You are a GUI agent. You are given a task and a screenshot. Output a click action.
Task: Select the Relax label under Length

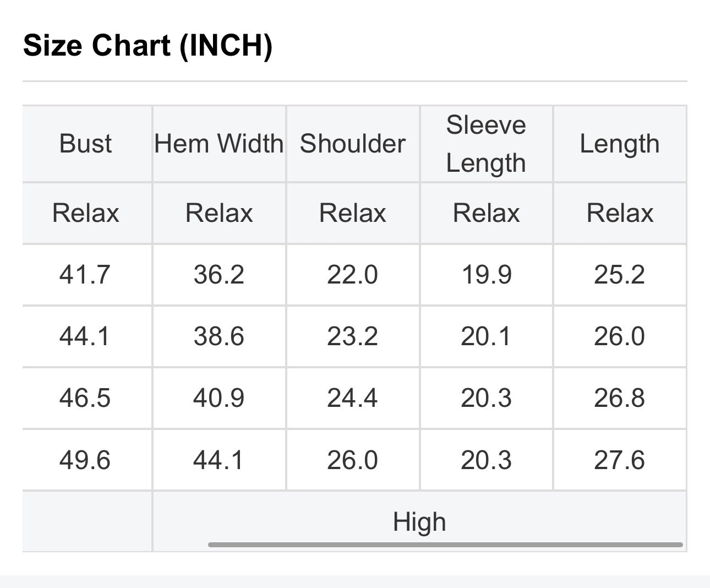620,213
